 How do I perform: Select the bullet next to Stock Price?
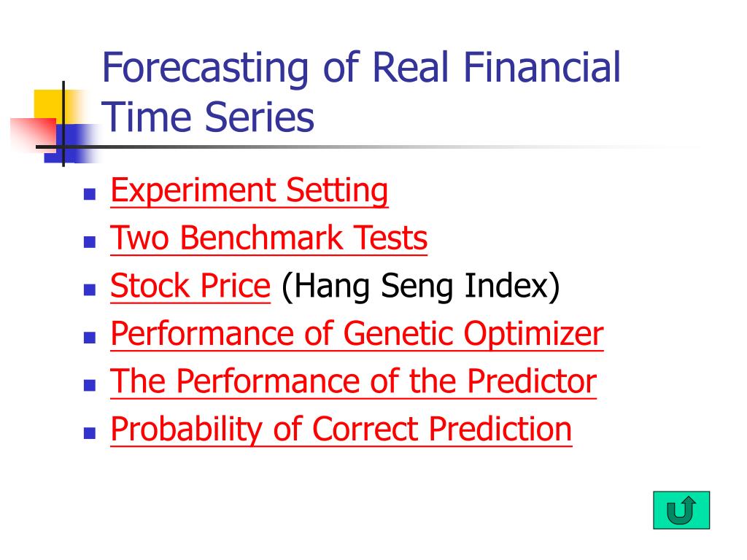coord(90,289)
